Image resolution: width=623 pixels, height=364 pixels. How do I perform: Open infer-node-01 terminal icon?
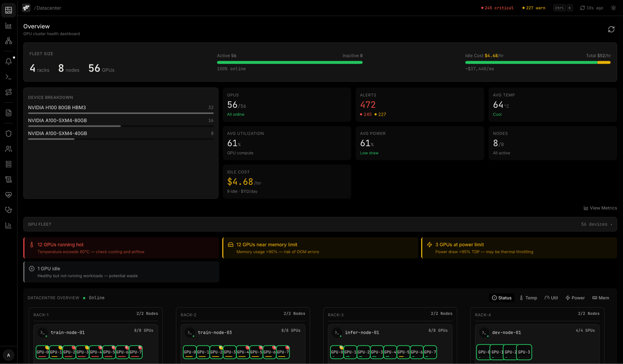tap(337, 333)
